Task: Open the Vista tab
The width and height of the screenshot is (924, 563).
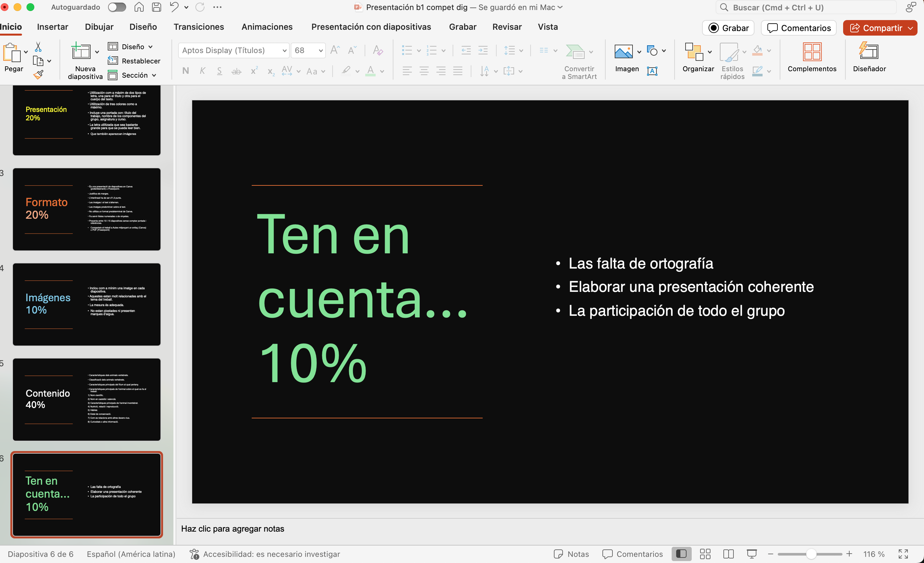Action: coord(547,27)
